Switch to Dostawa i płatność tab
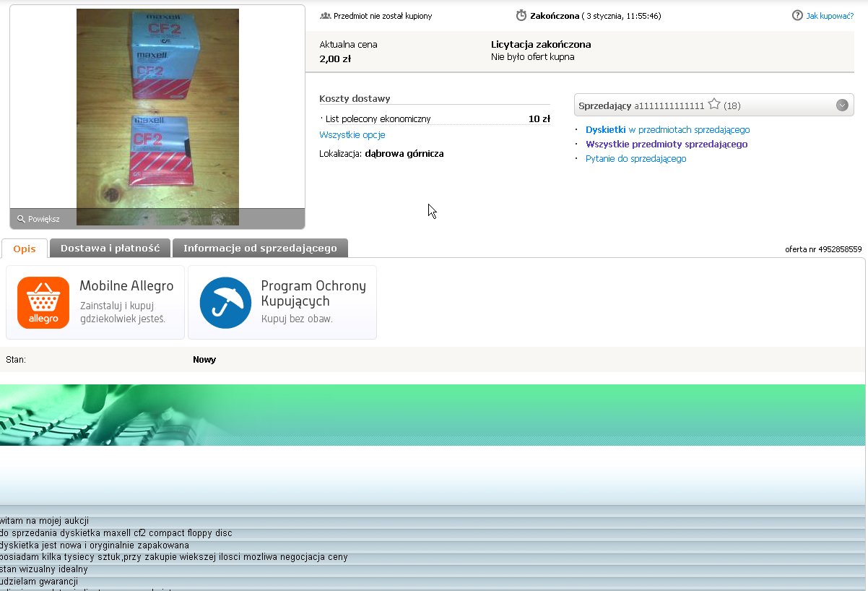Viewport: 868px width, 591px height. click(110, 249)
